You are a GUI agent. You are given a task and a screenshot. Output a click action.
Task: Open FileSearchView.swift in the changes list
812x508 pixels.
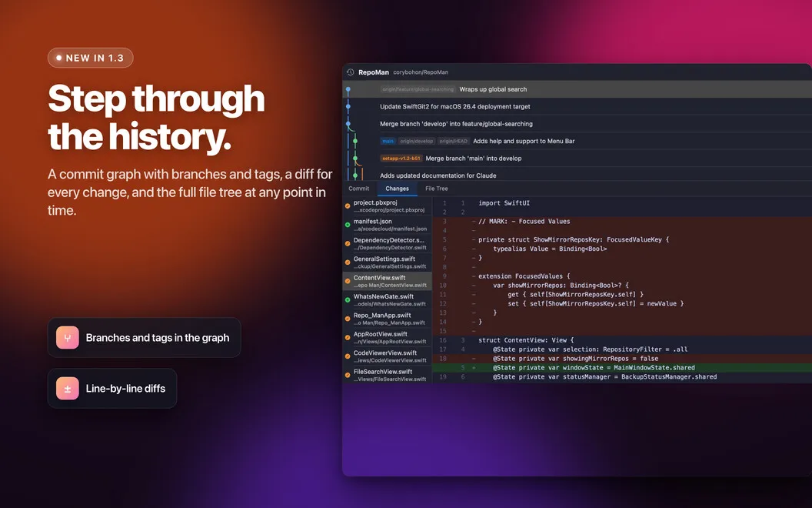click(x=388, y=376)
